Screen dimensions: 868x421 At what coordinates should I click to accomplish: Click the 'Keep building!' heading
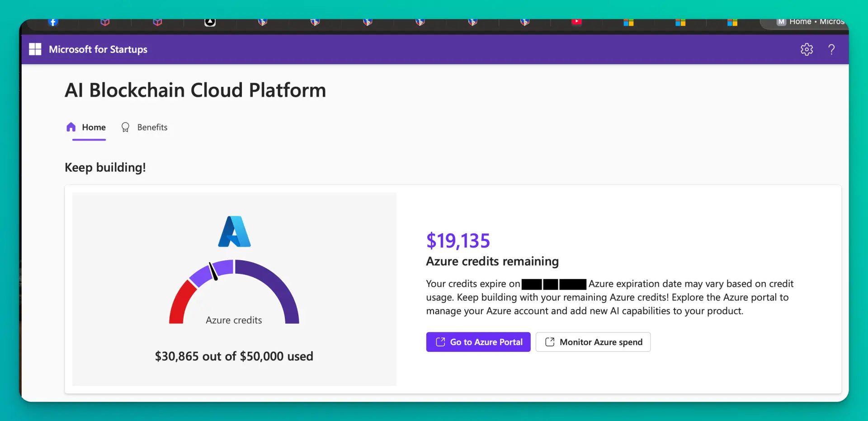pyautogui.click(x=105, y=168)
